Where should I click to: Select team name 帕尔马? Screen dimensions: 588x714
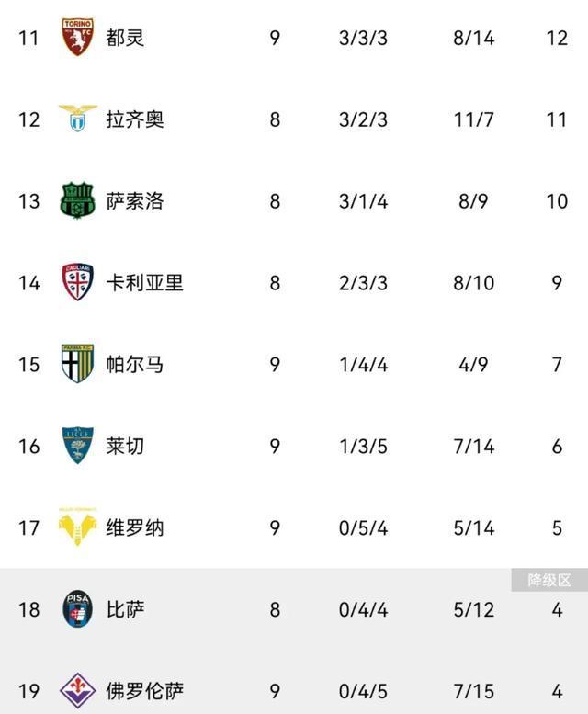coord(135,364)
